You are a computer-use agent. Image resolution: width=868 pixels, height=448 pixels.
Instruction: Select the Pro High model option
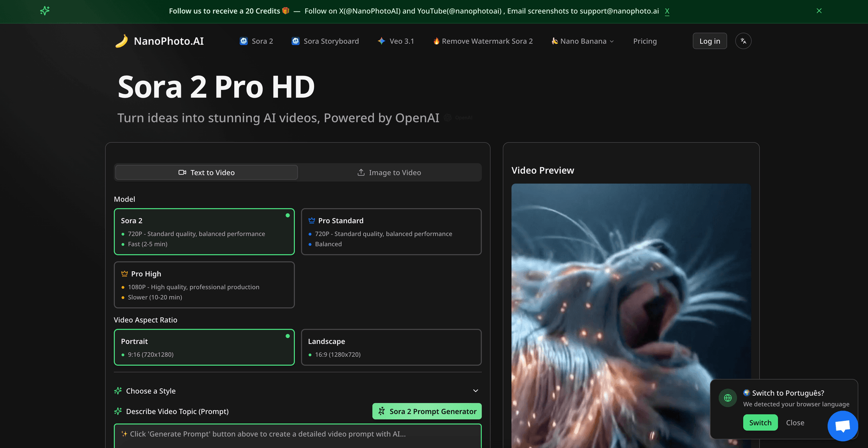click(x=204, y=285)
